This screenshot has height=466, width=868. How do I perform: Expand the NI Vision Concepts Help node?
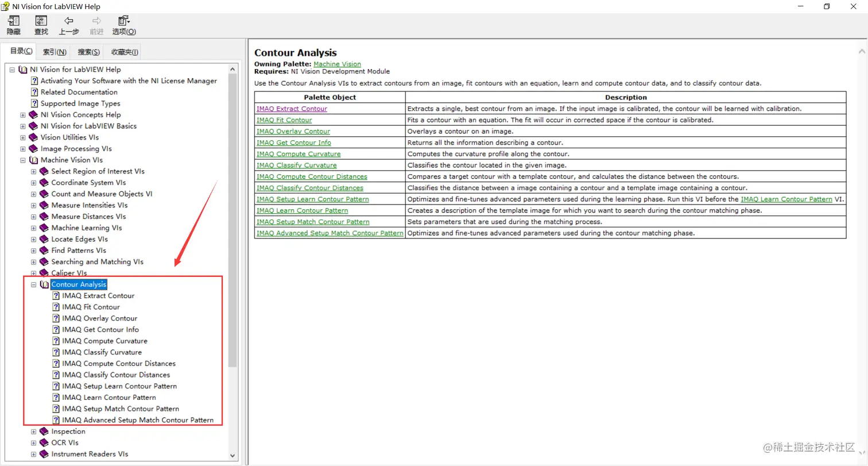point(23,115)
